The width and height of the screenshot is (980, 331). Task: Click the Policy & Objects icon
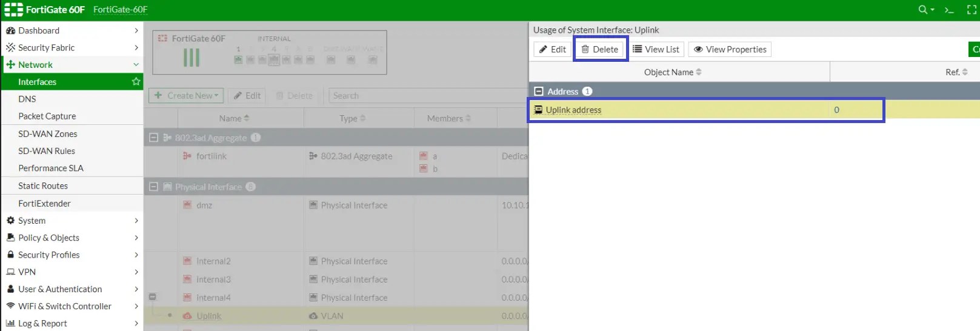point(10,238)
